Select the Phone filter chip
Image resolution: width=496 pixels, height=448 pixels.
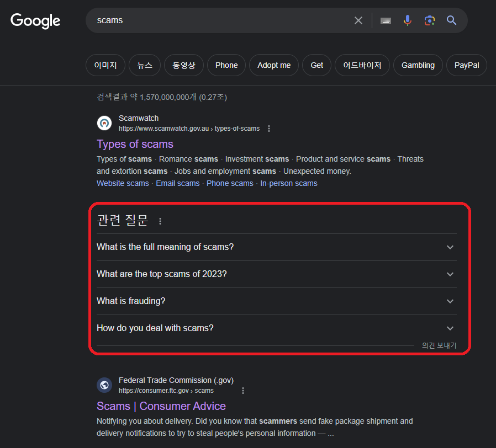226,65
